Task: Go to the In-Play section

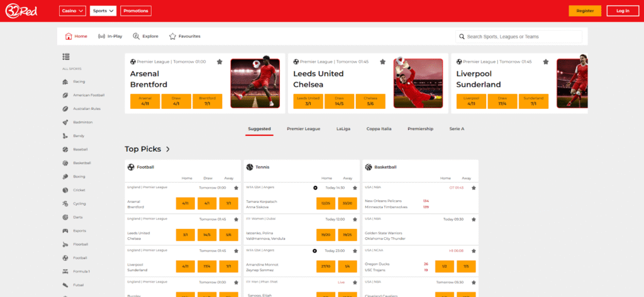Action: pos(110,36)
